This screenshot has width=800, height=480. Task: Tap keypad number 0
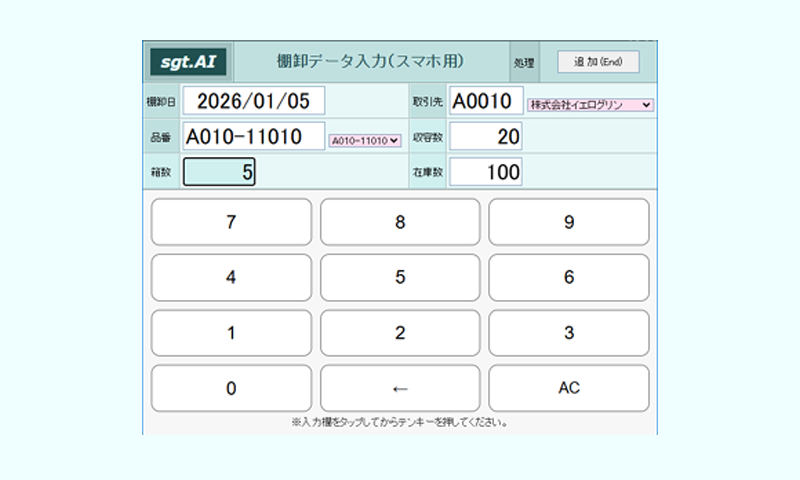point(231,388)
